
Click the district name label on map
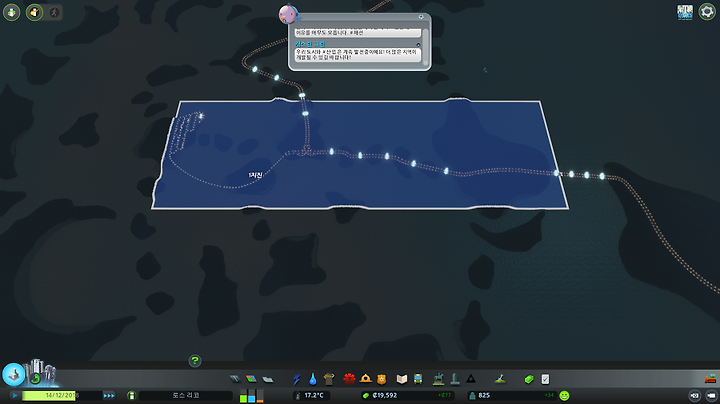click(x=255, y=175)
